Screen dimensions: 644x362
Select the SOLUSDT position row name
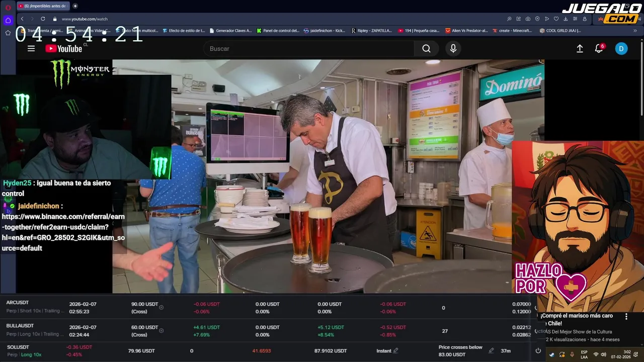coord(18,347)
